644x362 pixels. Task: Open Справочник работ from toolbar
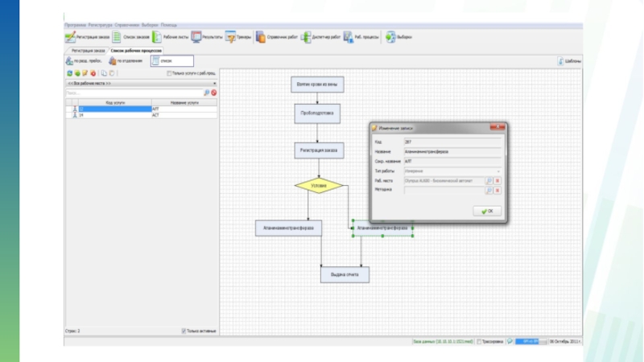(261, 37)
